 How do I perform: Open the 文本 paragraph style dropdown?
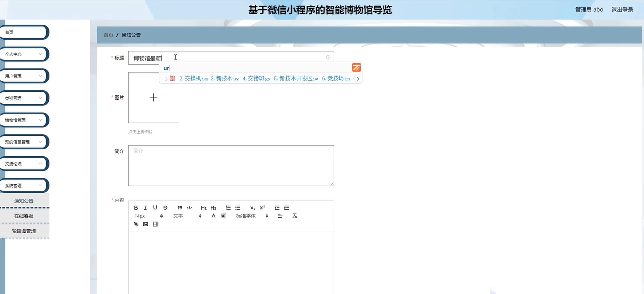tap(187, 216)
